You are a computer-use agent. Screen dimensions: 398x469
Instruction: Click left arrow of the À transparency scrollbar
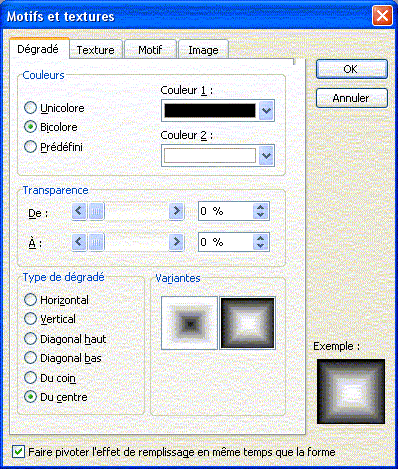(x=79, y=242)
